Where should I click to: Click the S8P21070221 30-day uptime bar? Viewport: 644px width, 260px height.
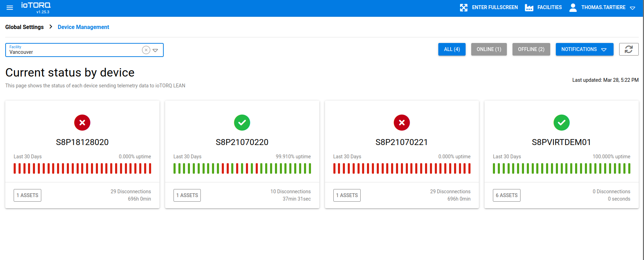click(x=402, y=168)
